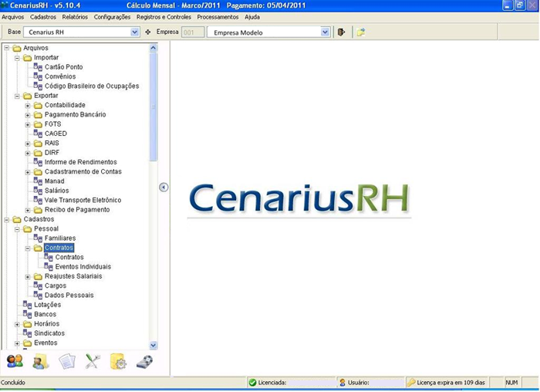The height and width of the screenshot is (392, 540).
Task: Select Dados Pessoais item
Action: (x=69, y=296)
